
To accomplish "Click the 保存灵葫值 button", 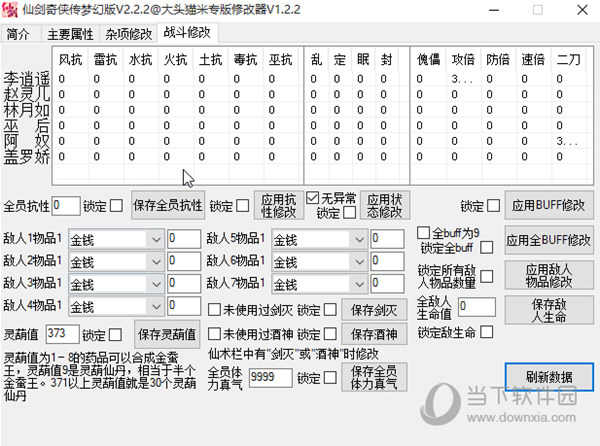I will [x=167, y=334].
